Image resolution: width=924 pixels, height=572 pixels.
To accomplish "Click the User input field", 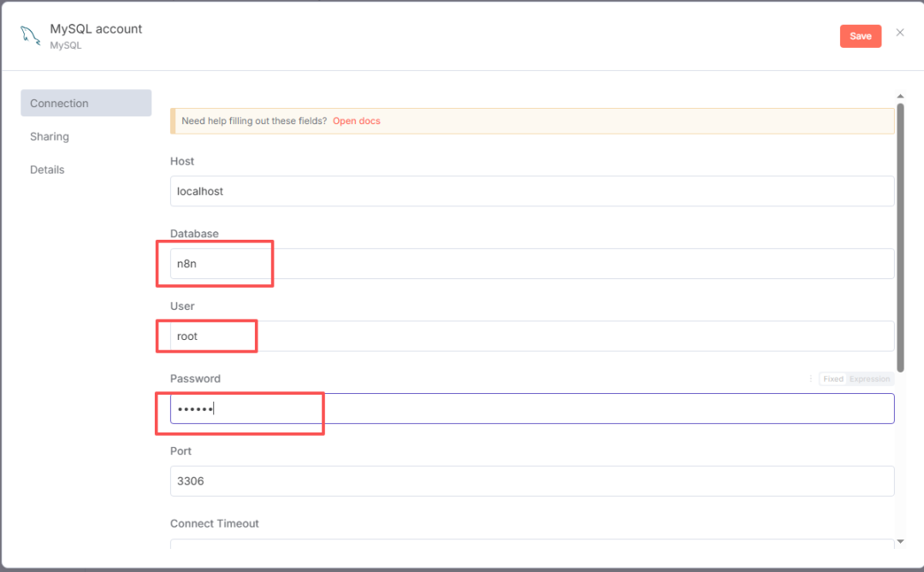I will click(532, 337).
